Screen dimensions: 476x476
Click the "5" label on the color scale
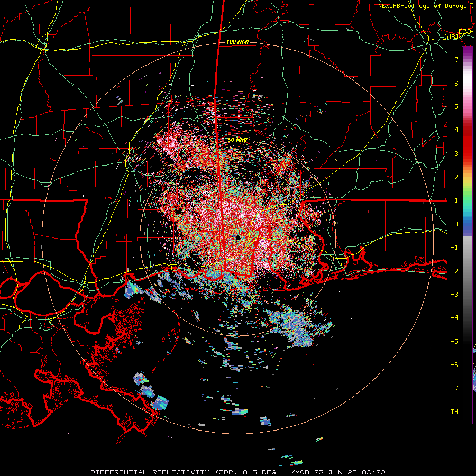pyautogui.click(x=456, y=106)
